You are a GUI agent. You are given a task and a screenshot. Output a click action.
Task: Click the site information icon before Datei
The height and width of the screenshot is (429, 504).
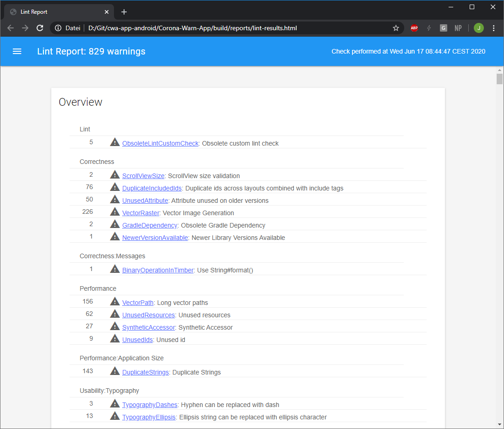(58, 28)
